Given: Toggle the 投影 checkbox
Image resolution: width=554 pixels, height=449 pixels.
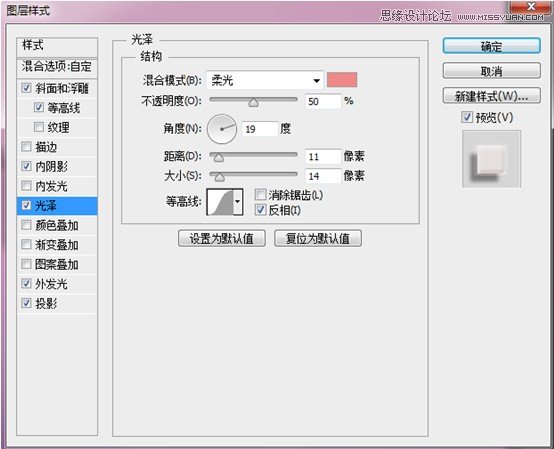Looking at the screenshot, I should coord(26,303).
